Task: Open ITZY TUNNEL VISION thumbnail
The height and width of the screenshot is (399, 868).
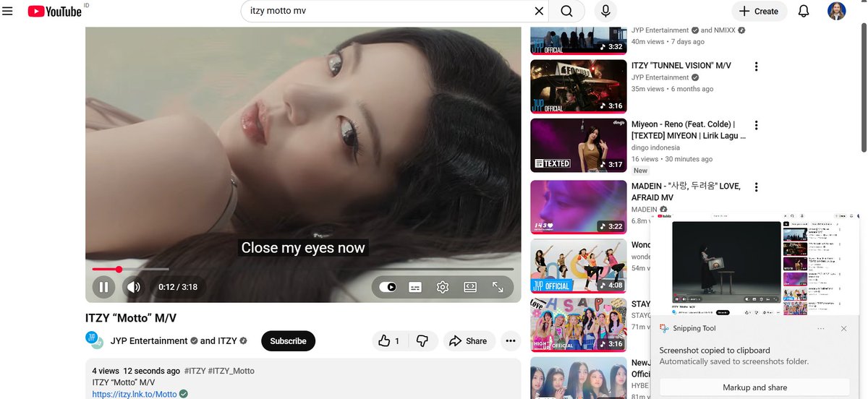Action: point(579,87)
